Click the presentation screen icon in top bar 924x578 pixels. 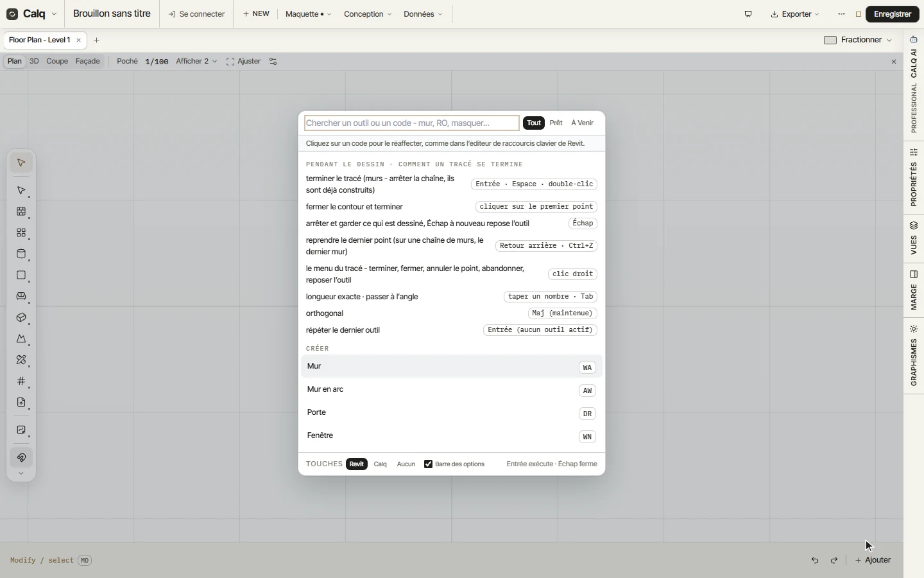748,14
